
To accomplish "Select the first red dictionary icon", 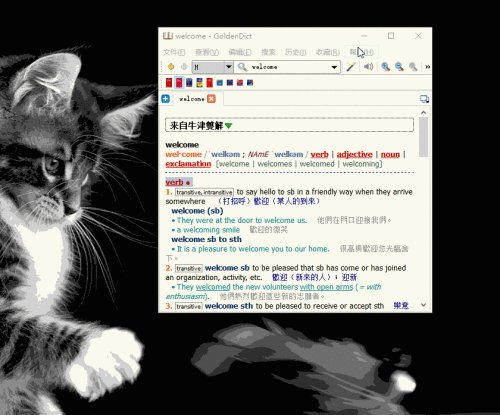I will [169, 82].
